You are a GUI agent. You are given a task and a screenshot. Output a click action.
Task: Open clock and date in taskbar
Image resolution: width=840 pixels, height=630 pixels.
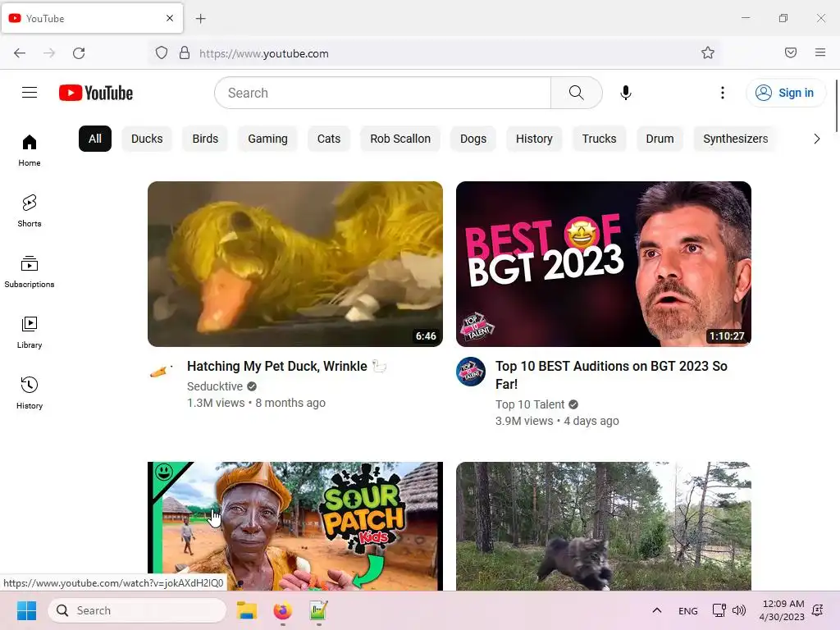coord(782,610)
